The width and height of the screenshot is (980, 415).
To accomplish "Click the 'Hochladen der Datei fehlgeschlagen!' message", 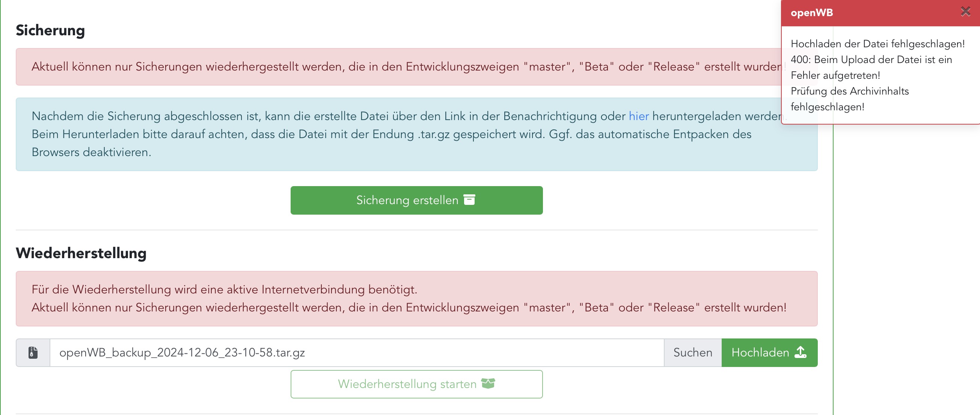I will coord(877,44).
